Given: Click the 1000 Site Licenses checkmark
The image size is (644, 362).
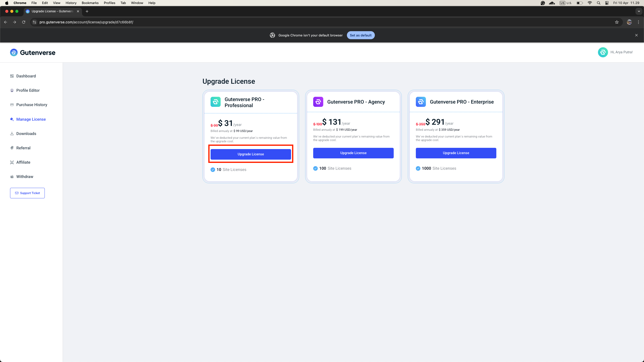Looking at the screenshot, I should 418,168.
